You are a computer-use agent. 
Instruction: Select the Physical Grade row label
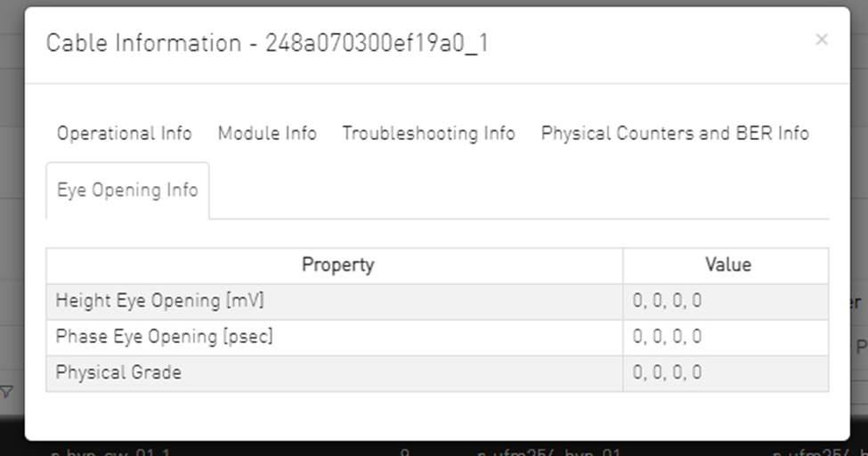118,372
